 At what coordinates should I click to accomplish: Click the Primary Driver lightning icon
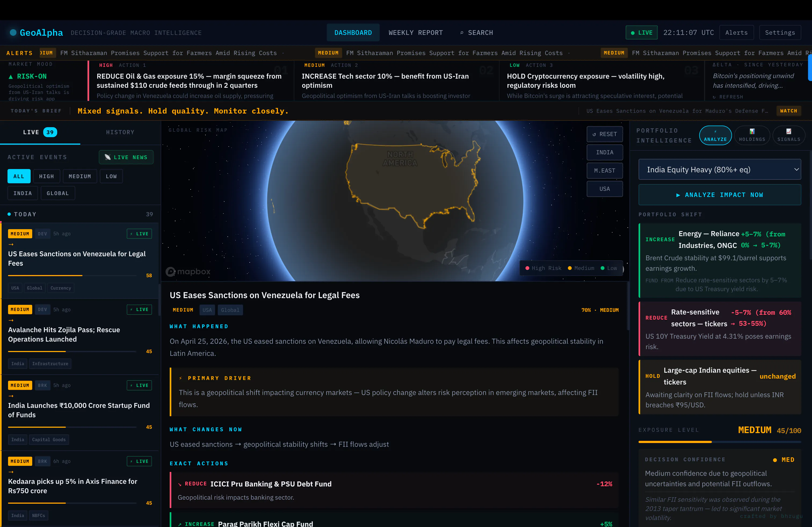pyautogui.click(x=180, y=378)
